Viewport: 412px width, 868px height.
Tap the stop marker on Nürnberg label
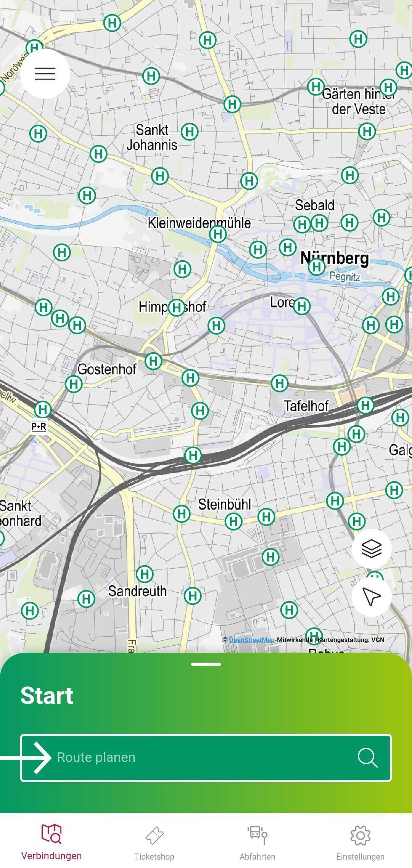(317, 266)
